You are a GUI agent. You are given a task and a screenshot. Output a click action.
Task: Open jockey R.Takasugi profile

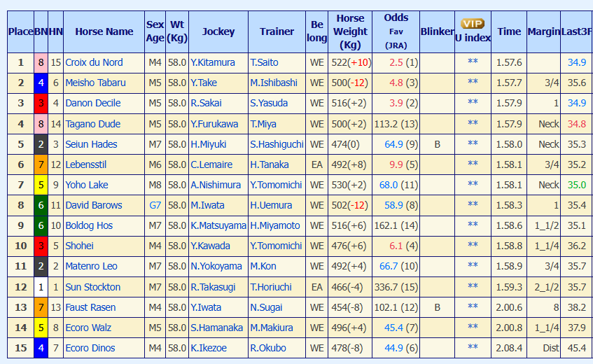click(213, 287)
